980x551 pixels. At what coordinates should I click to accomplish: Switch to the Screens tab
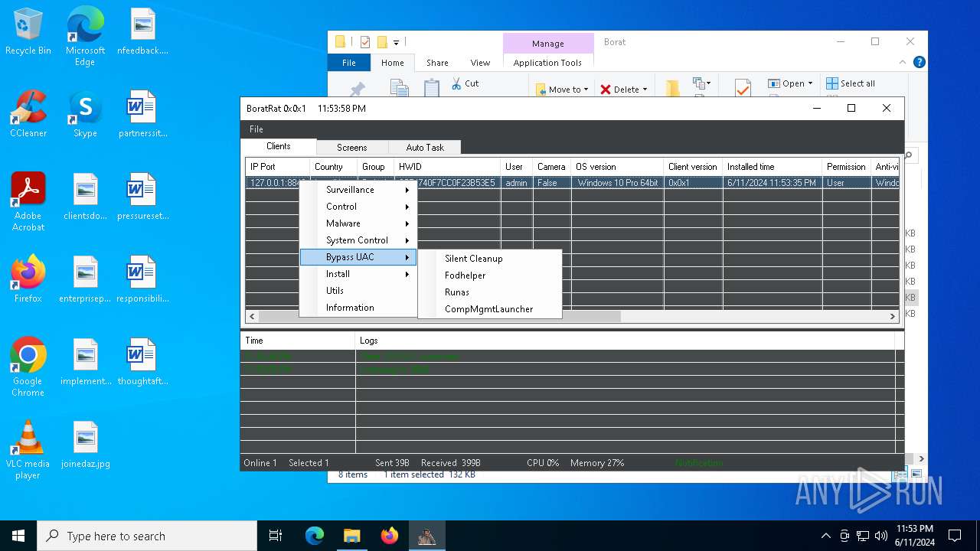tap(352, 148)
